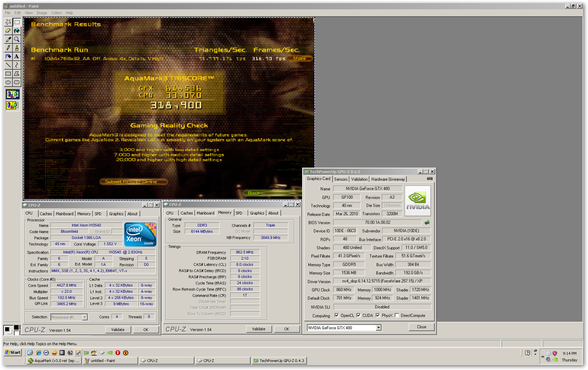Enable the DirectCompute checkbox in GPU-Z
Image resolution: width=588 pixels, height=370 pixels.
(397, 315)
